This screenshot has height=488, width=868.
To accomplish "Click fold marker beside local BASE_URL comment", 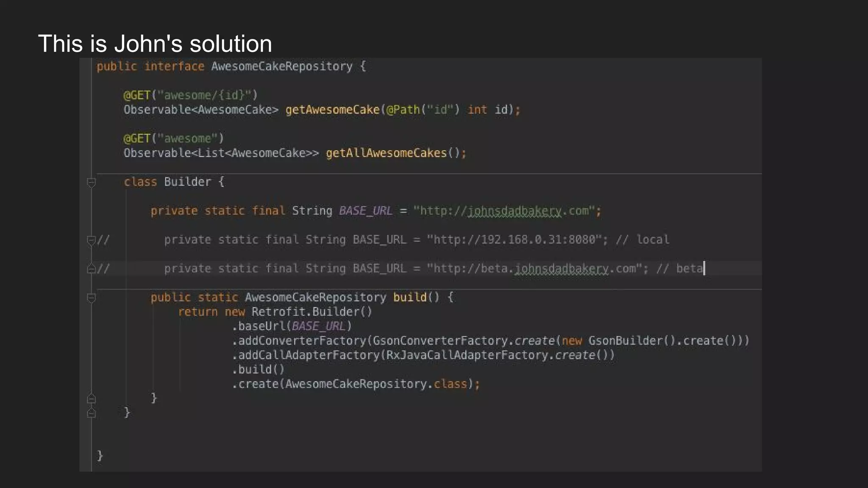I will (x=91, y=241).
